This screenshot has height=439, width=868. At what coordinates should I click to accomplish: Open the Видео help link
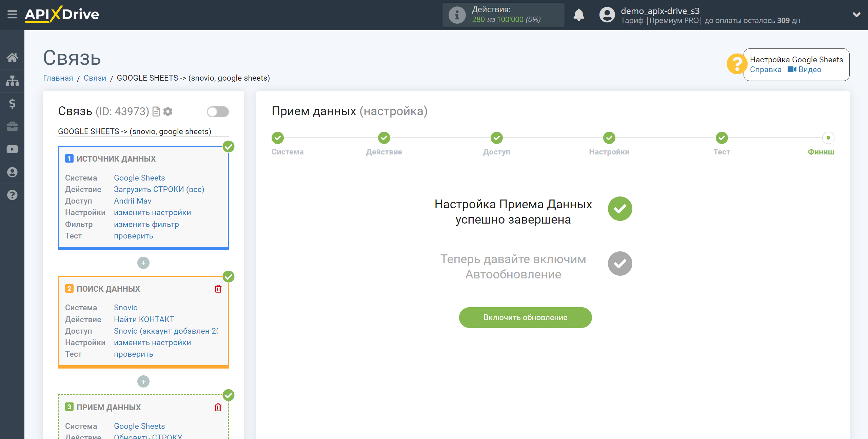click(804, 69)
